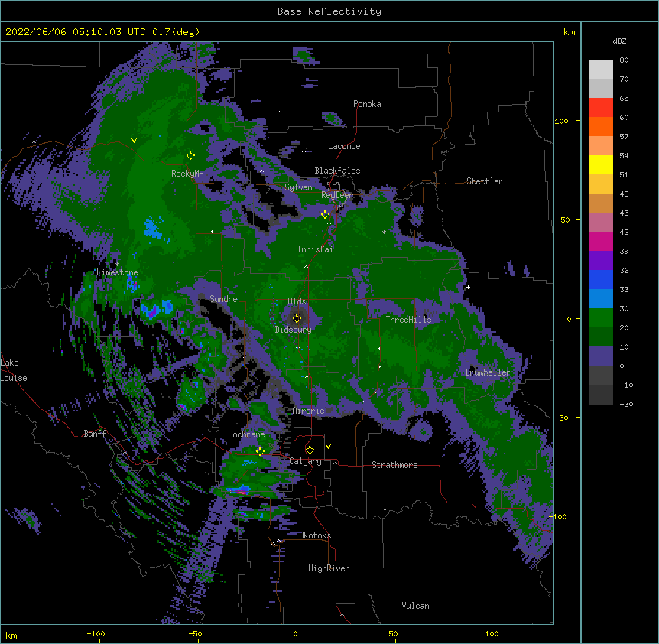Click the Strathmore label
This screenshot has width=659, height=644.
pyautogui.click(x=394, y=465)
